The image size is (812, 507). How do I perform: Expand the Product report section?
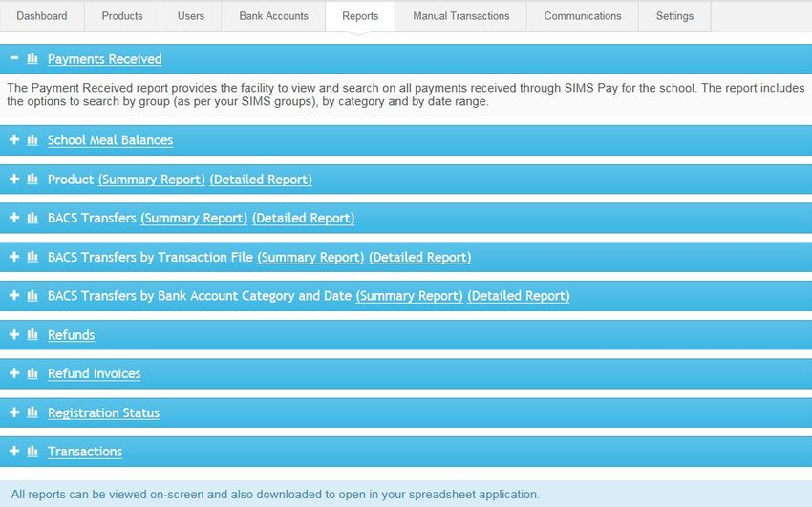[14, 179]
